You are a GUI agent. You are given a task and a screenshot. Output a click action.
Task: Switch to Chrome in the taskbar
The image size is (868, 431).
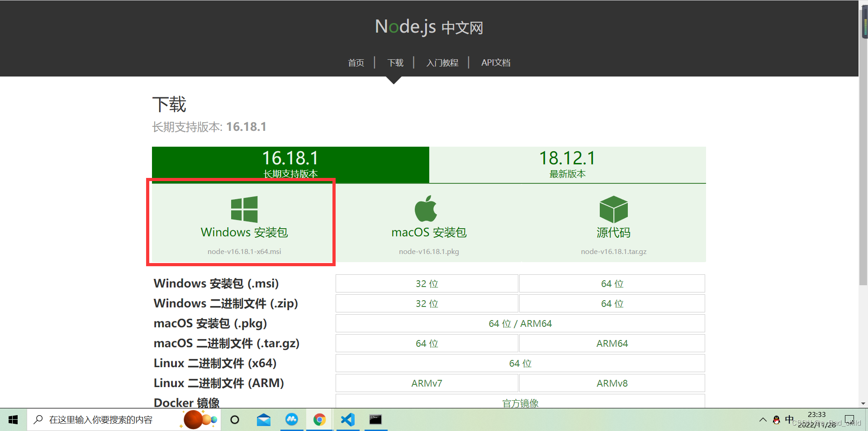pyautogui.click(x=320, y=420)
